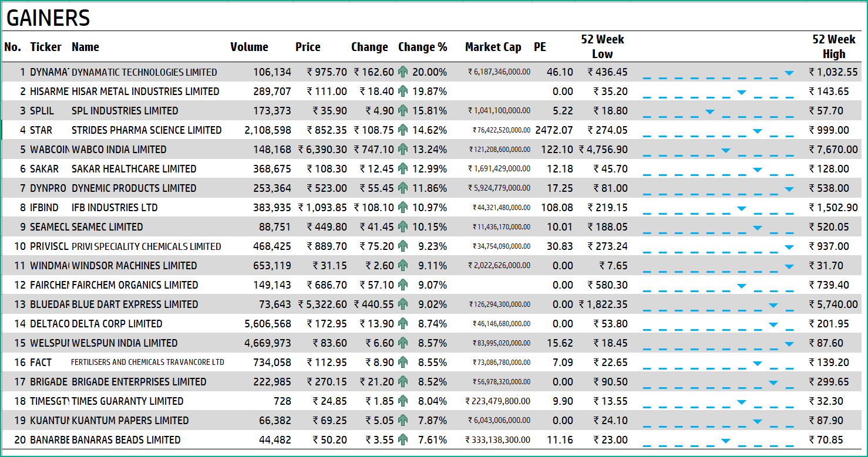This screenshot has width=868, height=457.
Task: Click the market cap ₹ 126,294,300,000.00
Action: coord(500,304)
